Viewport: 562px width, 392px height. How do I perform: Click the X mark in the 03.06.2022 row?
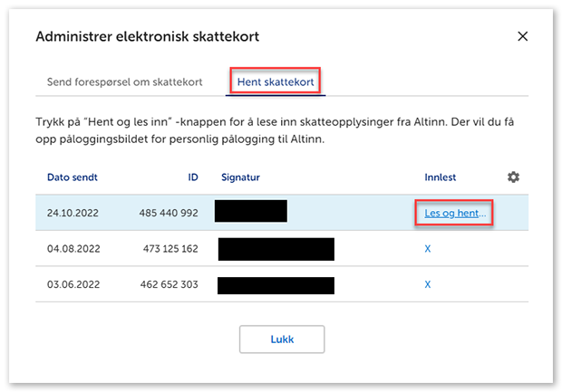coord(428,284)
